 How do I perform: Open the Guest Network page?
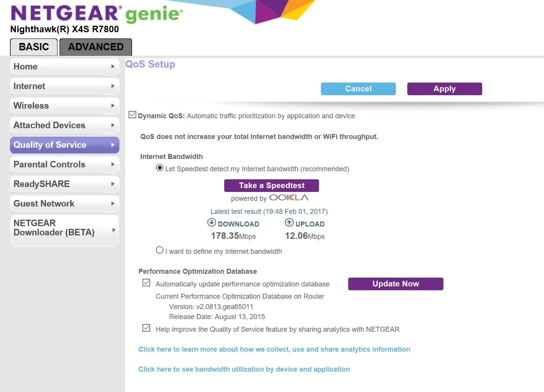click(x=64, y=203)
